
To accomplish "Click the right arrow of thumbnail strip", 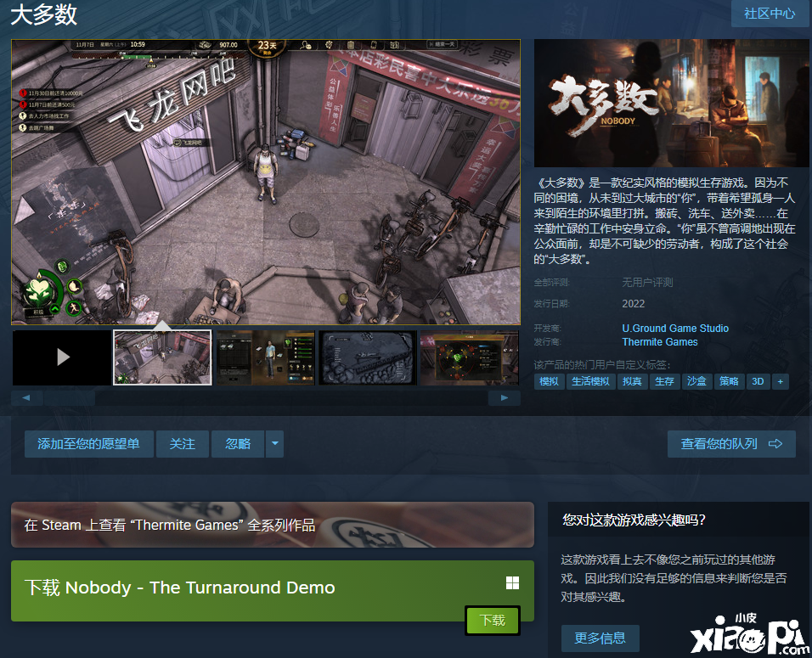I will (505, 398).
